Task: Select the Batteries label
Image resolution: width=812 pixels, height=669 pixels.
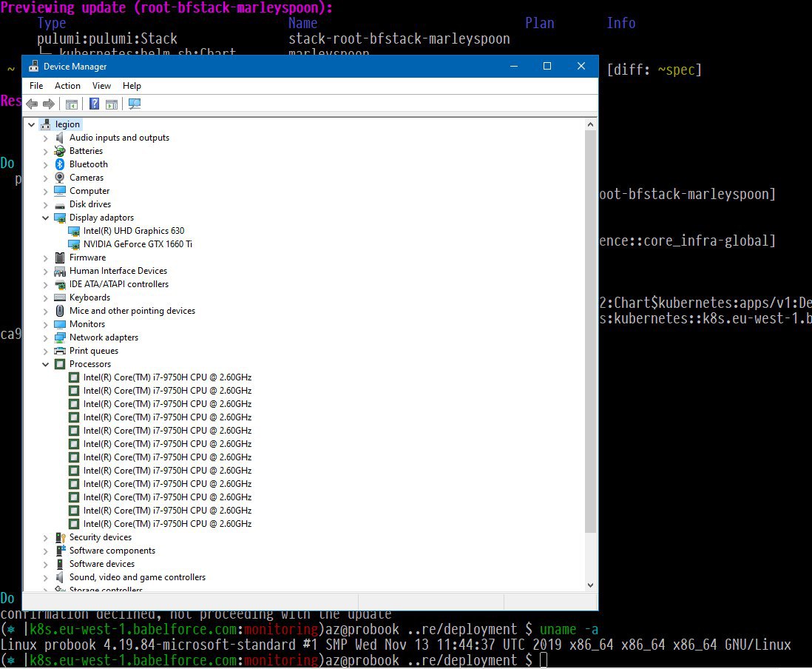Action: click(86, 151)
